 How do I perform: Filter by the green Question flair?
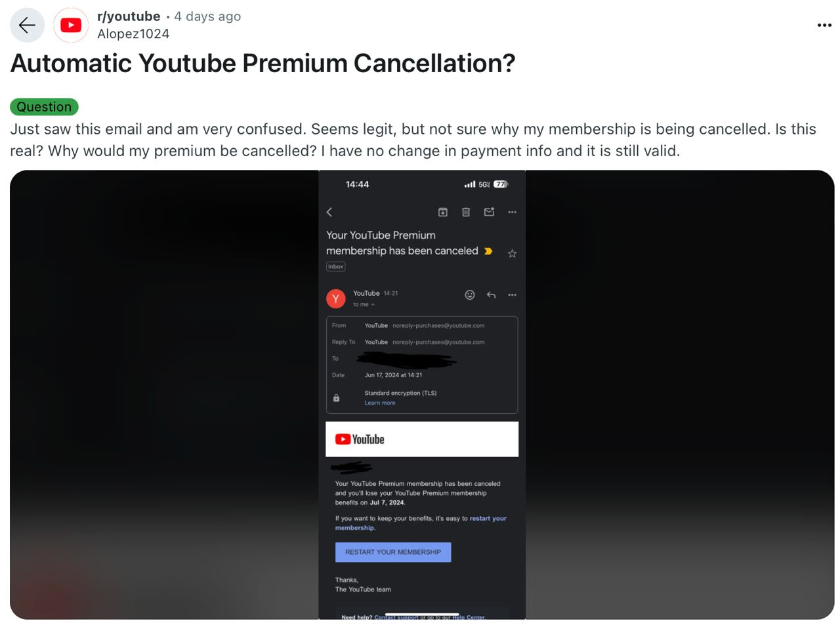tap(44, 107)
